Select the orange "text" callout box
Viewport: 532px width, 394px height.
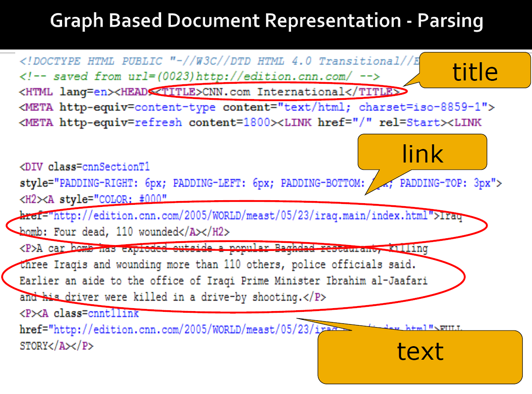click(x=420, y=357)
